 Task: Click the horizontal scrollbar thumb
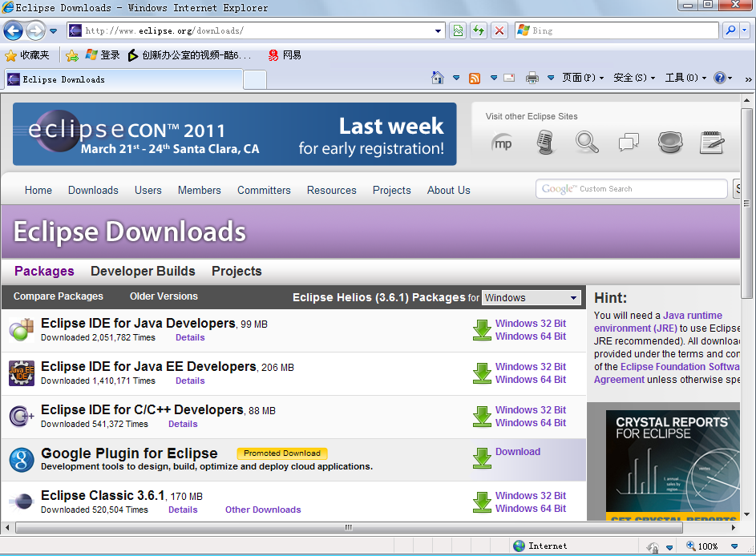point(349,528)
